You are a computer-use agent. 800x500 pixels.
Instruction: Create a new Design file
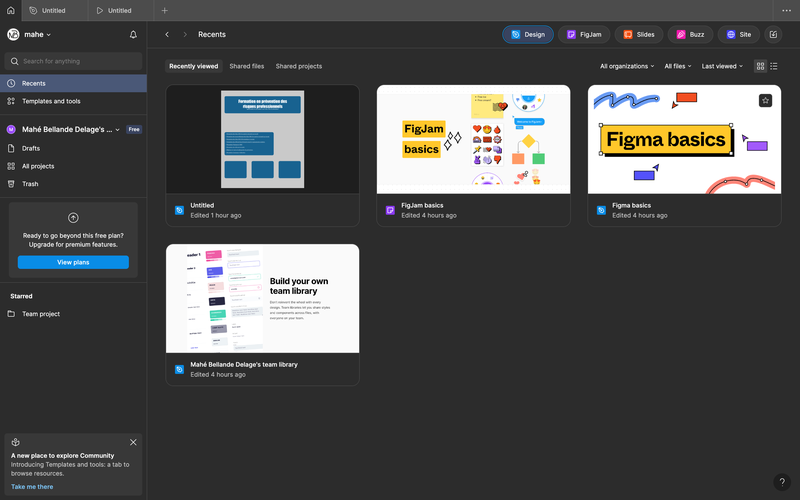tap(528, 35)
